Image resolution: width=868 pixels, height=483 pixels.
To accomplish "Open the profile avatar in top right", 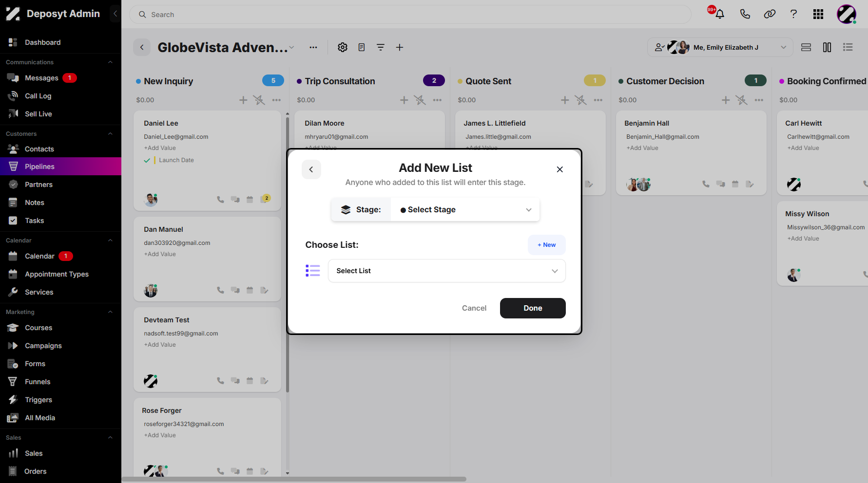I will coord(847,14).
